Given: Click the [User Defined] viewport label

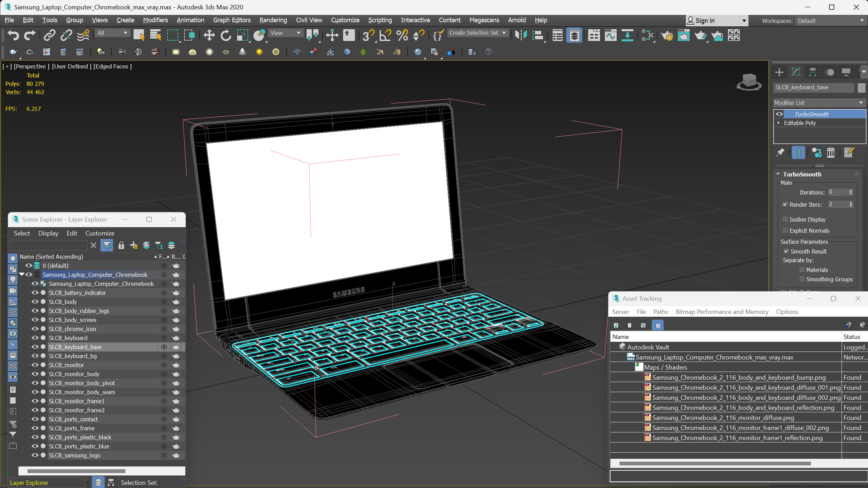Looking at the screenshot, I should [72, 66].
